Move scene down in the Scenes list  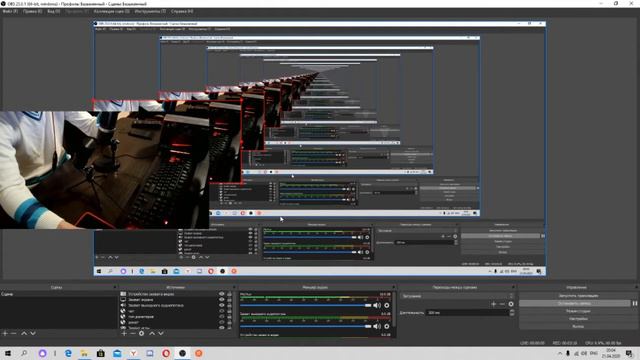pyautogui.click(x=33, y=333)
